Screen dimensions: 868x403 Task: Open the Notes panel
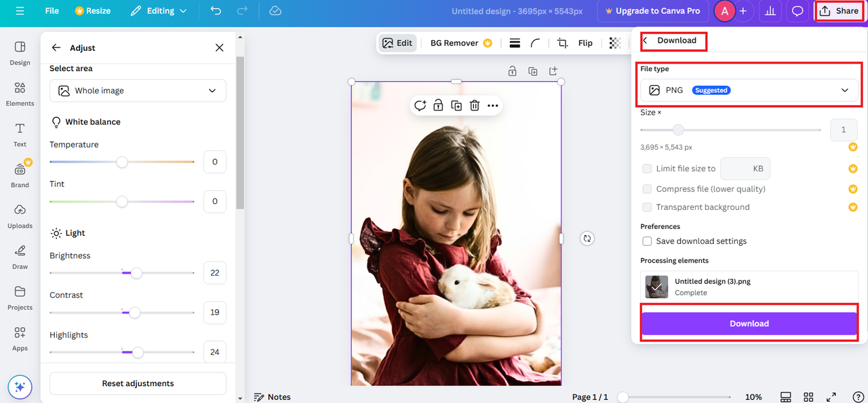click(x=272, y=397)
